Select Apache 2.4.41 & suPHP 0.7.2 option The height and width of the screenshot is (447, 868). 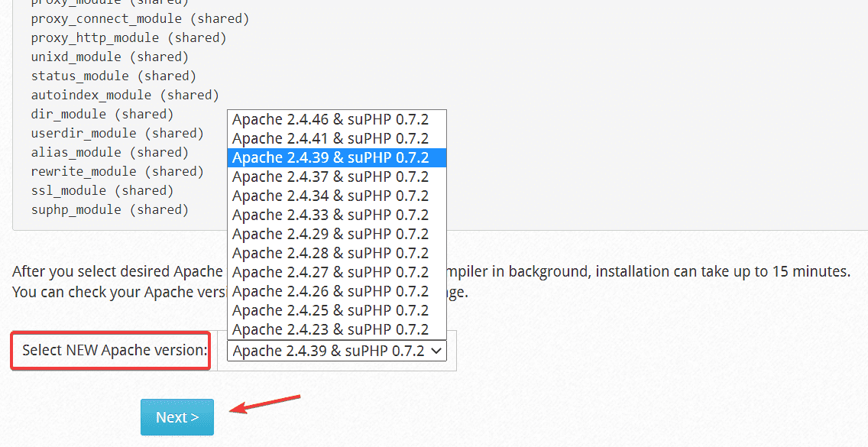pyautogui.click(x=331, y=138)
